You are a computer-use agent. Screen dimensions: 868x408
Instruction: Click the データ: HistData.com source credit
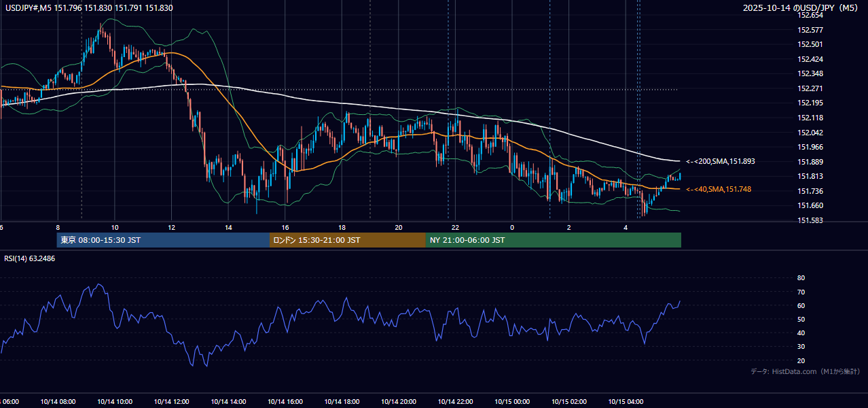pos(806,372)
